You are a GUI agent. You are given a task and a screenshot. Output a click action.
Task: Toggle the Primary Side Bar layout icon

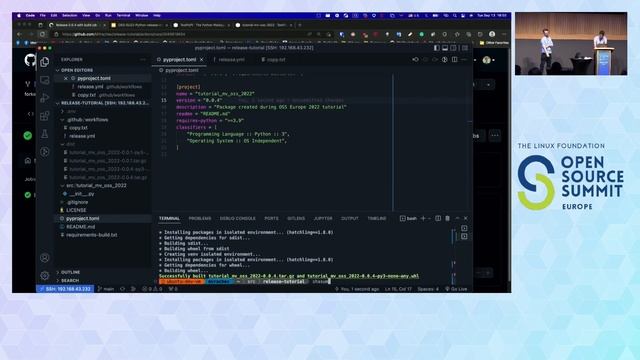coord(437,48)
